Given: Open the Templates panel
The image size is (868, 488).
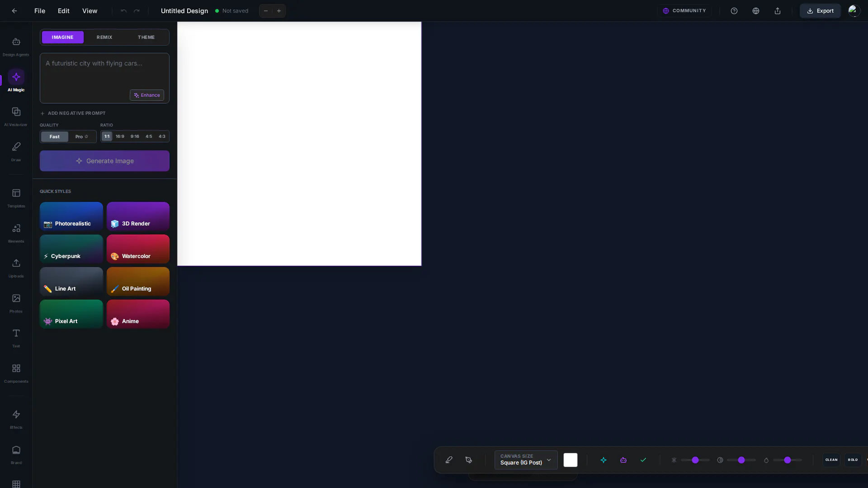Looking at the screenshot, I should (16, 198).
